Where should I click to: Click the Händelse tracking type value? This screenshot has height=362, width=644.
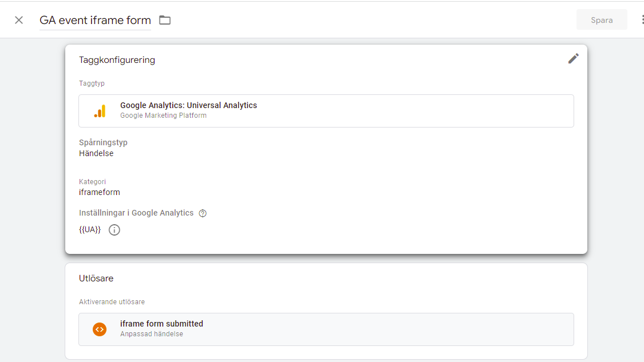click(x=96, y=153)
